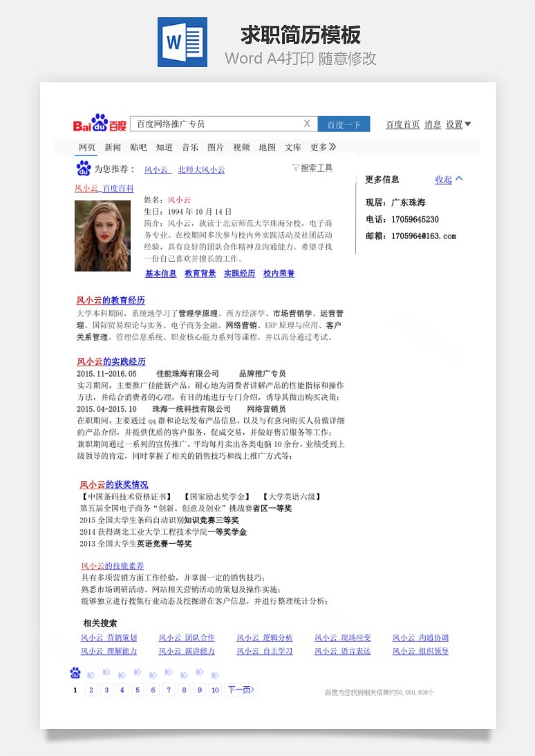Open 风小云的实践经历 heading link

tap(111, 361)
